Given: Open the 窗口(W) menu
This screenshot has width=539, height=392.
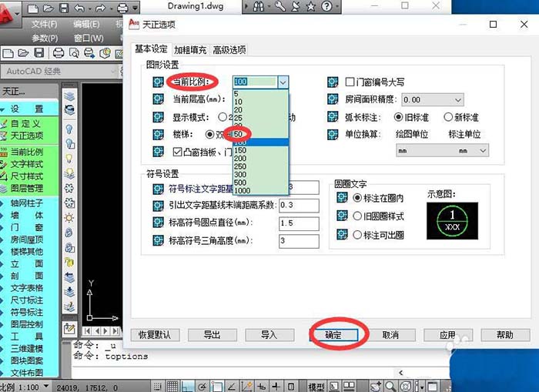Looking at the screenshot, I should (x=89, y=39).
